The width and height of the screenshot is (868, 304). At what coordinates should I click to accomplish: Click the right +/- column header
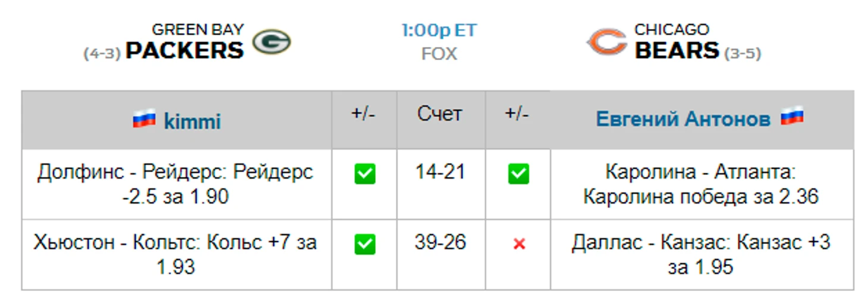click(517, 113)
